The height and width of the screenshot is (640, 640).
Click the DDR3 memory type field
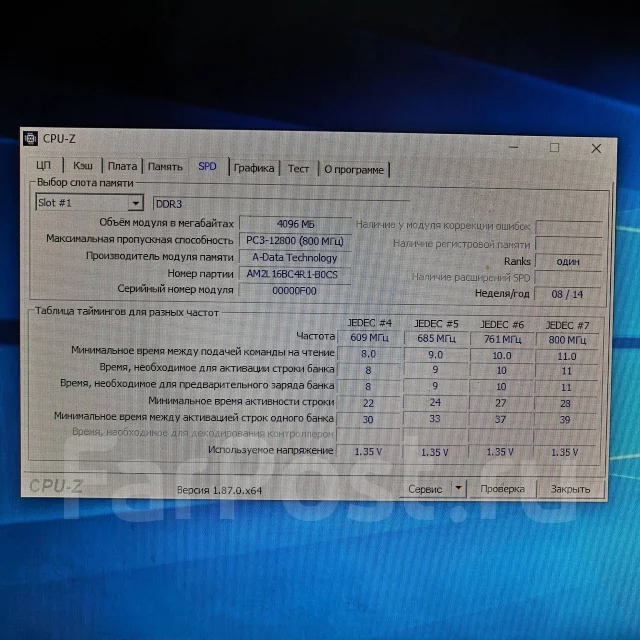pos(281,204)
